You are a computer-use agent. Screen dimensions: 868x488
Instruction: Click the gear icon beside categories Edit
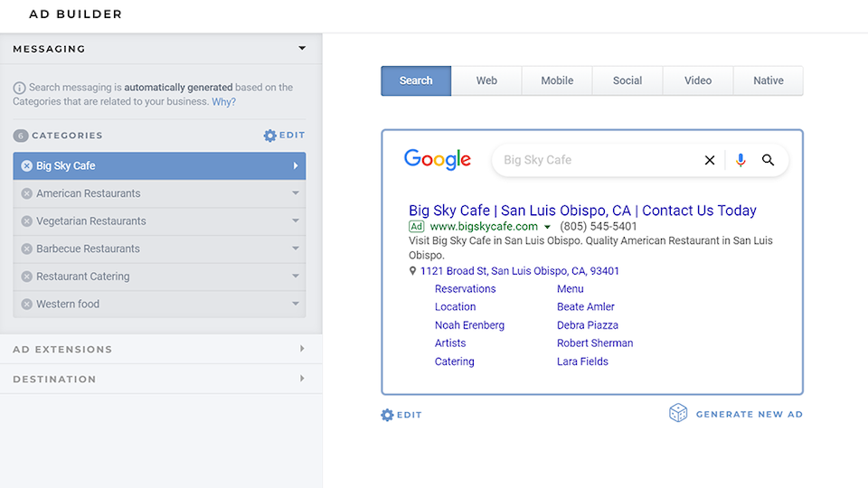(269, 136)
